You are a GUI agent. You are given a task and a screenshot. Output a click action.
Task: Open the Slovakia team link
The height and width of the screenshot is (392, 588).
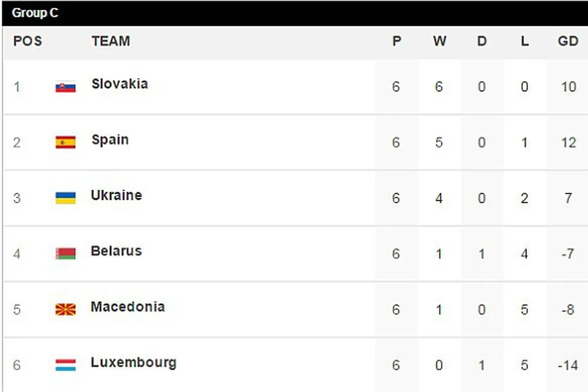coord(120,84)
